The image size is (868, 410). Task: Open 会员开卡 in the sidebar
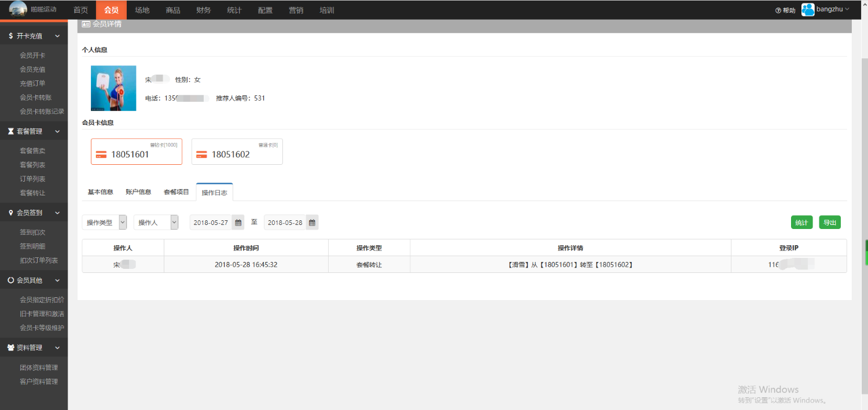[x=32, y=56]
